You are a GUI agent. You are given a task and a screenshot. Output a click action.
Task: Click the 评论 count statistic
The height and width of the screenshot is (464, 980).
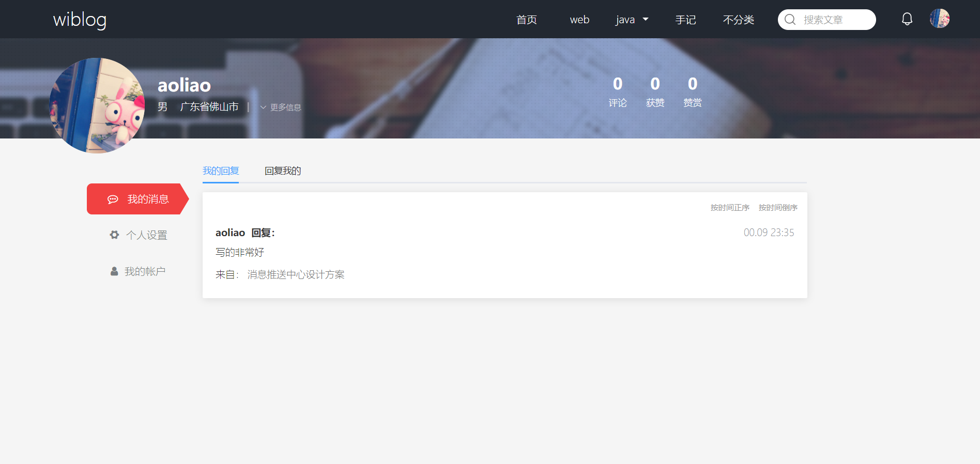[618, 92]
